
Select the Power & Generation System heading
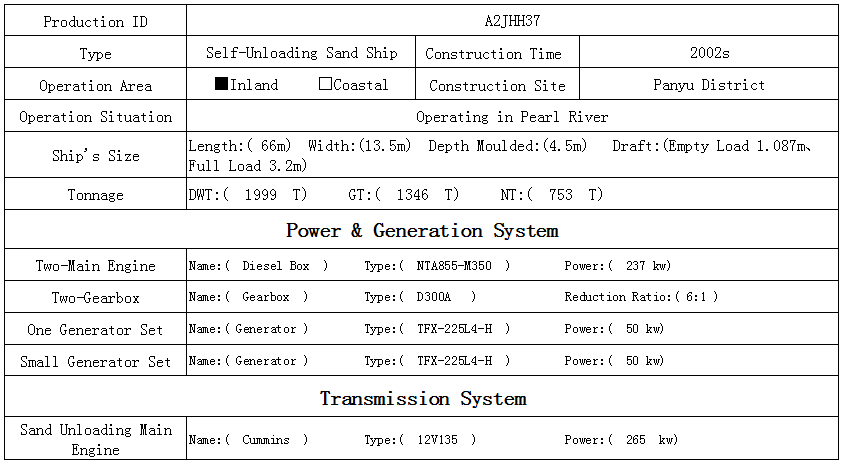422,231
